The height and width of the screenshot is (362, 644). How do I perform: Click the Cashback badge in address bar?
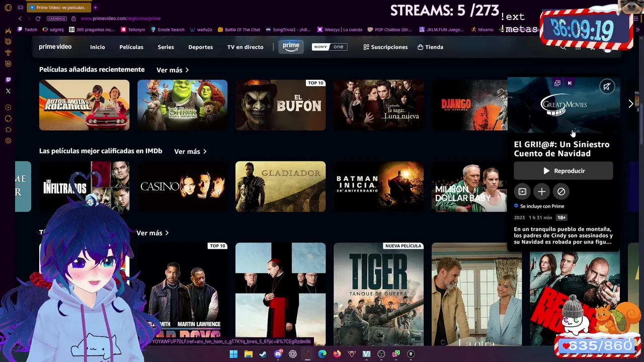pos(57,19)
